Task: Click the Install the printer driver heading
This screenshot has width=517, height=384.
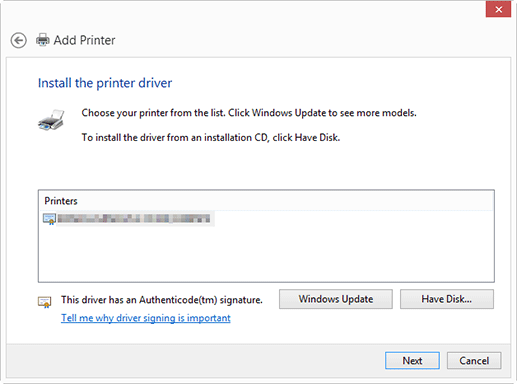Action: coord(105,83)
